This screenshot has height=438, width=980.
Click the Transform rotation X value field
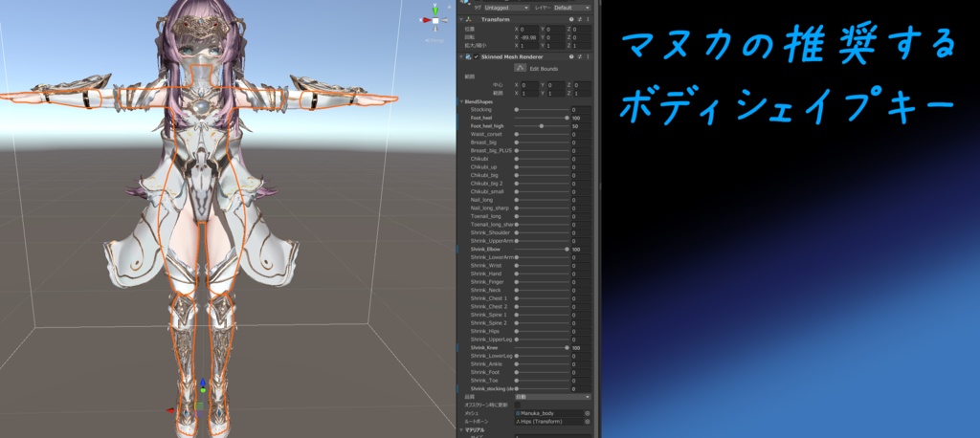pyautogui.click(x=527, y=37)
